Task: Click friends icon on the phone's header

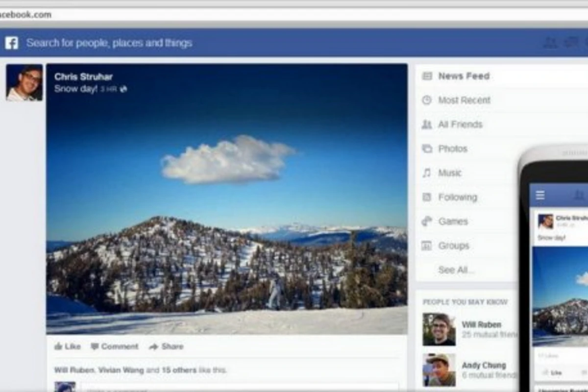Action: [x=579, y=196]
